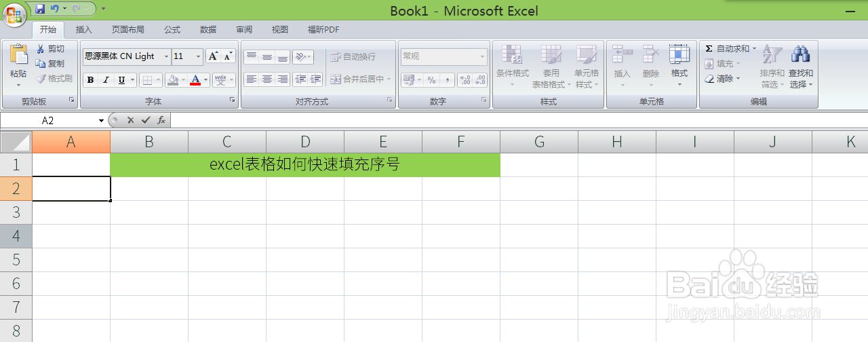Open Find & Select (查找和选择)
This screenshot has height=342, width=868.
(801, 66)
